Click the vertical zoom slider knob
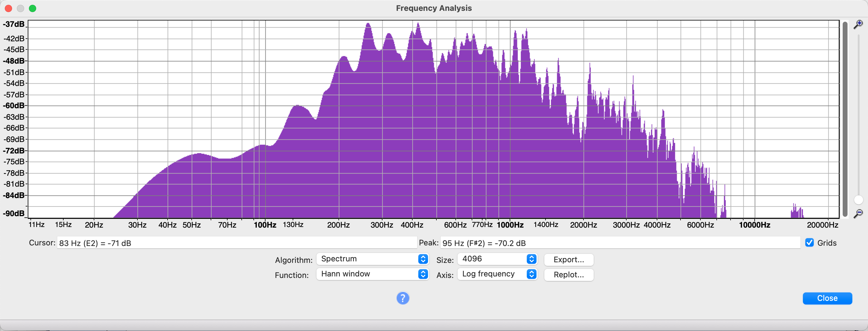 click(858, 200)
